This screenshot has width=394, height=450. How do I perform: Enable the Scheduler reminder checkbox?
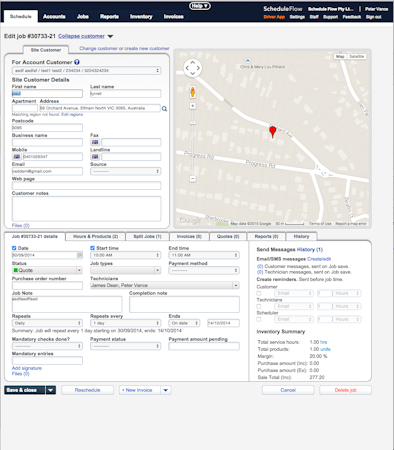[259, 319]
